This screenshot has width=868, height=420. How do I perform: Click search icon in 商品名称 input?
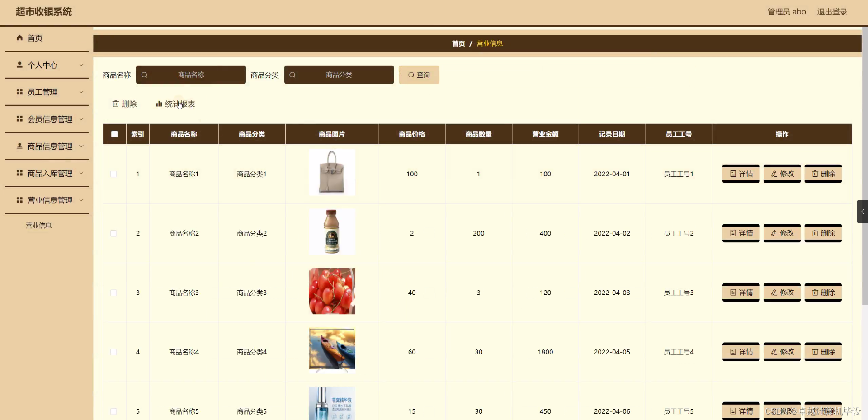(144, 75)
